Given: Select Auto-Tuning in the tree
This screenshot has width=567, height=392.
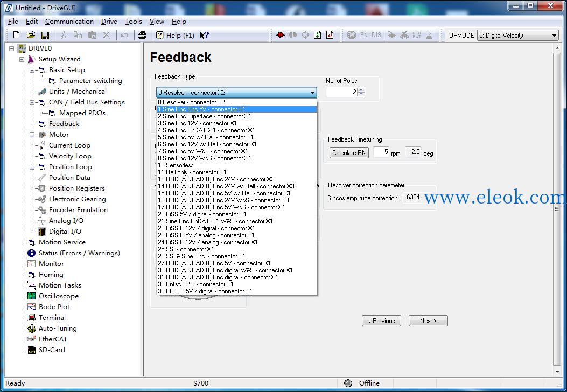Looking at the screenshot, I should pyautogui.click(x=58, y=328).
